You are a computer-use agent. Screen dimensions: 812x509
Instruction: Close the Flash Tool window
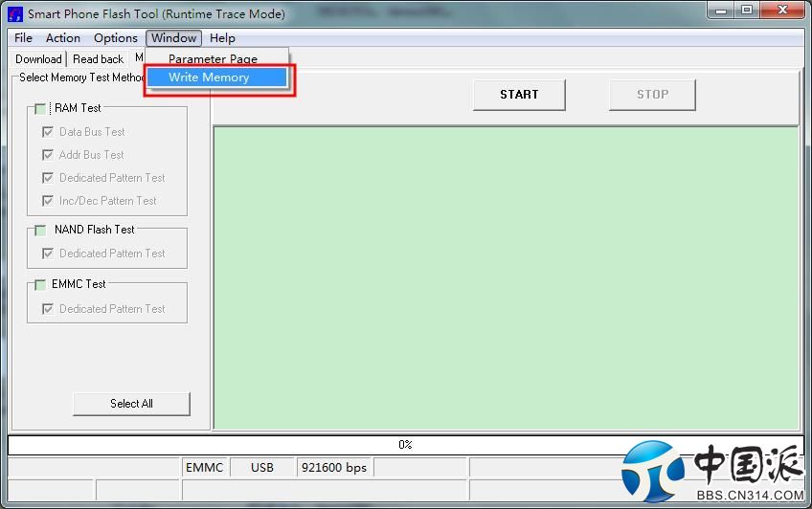tap(782, 10)
